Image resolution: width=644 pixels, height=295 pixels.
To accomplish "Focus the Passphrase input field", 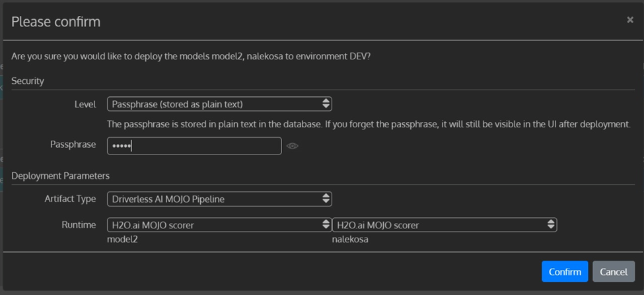I will pos(194,145).
